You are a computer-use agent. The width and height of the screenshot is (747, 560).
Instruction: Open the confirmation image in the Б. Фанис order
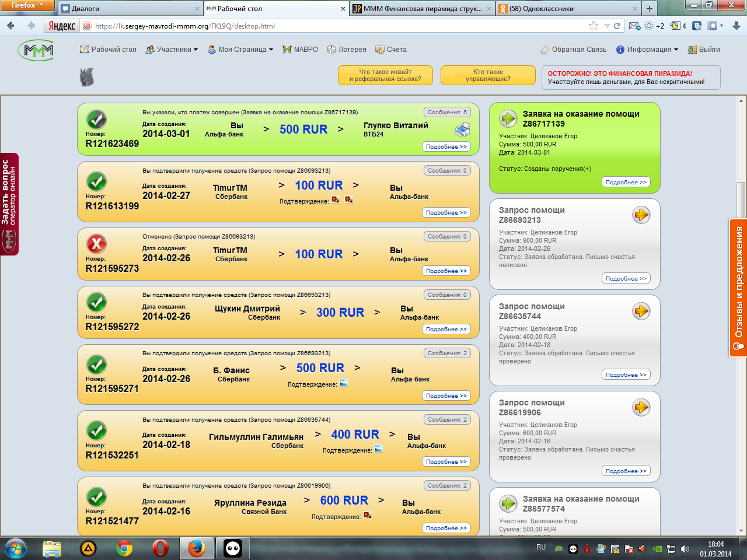(344, 383)
